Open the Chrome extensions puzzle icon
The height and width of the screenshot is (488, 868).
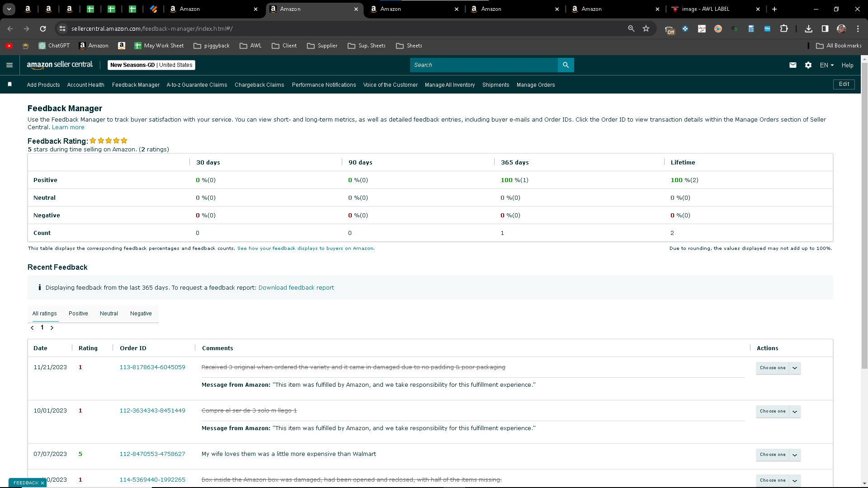click(784, 28)
